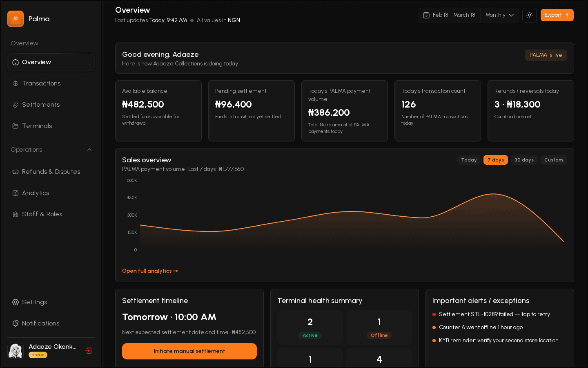The width and height of the screenshot is (588, 368).
Task: Click the Offline terminals count card
Action: 379,328
